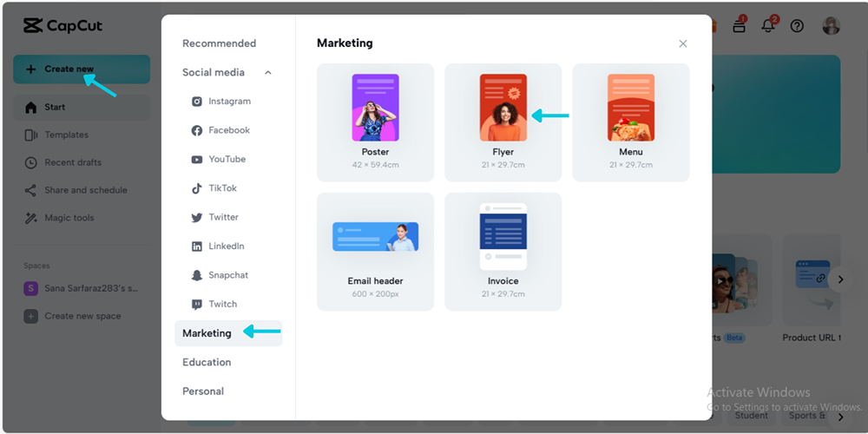This screenshot has height=434, width=868.
Task: Select Sana Sarfaraz283's space
Action: [82, 288]
